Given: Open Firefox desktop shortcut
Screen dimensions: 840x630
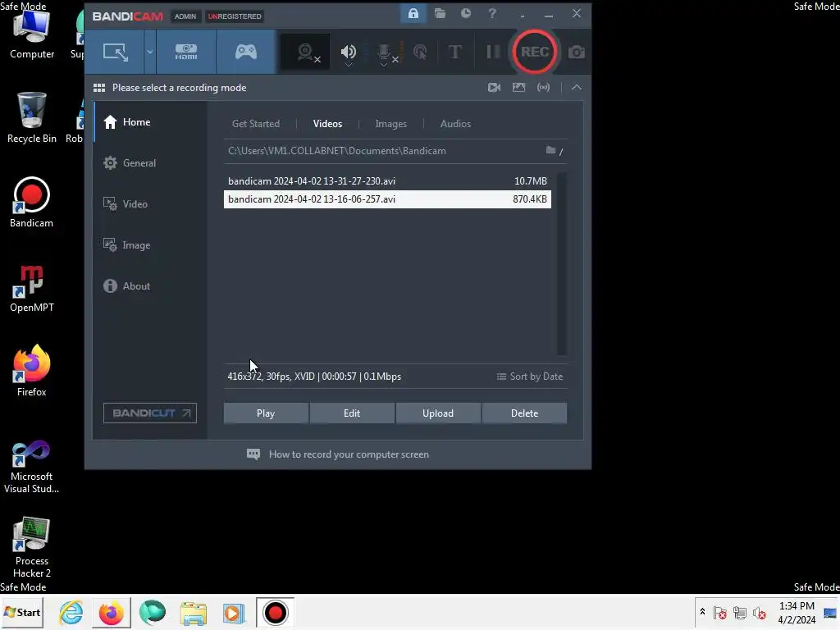Looking at the screenshot, I should [32, 371].
